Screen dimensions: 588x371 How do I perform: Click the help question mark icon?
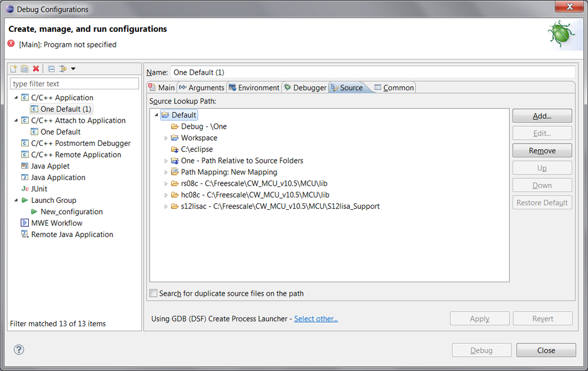[x=19, y=350]
